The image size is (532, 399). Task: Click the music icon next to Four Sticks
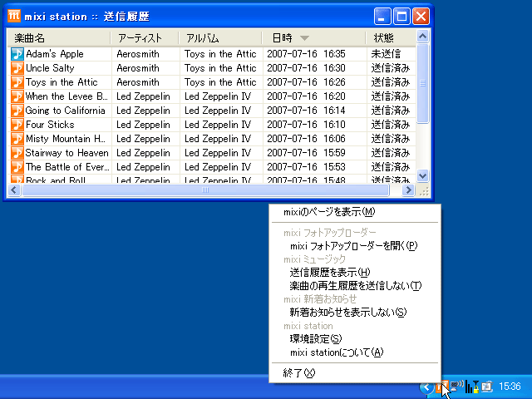(17, 125)
